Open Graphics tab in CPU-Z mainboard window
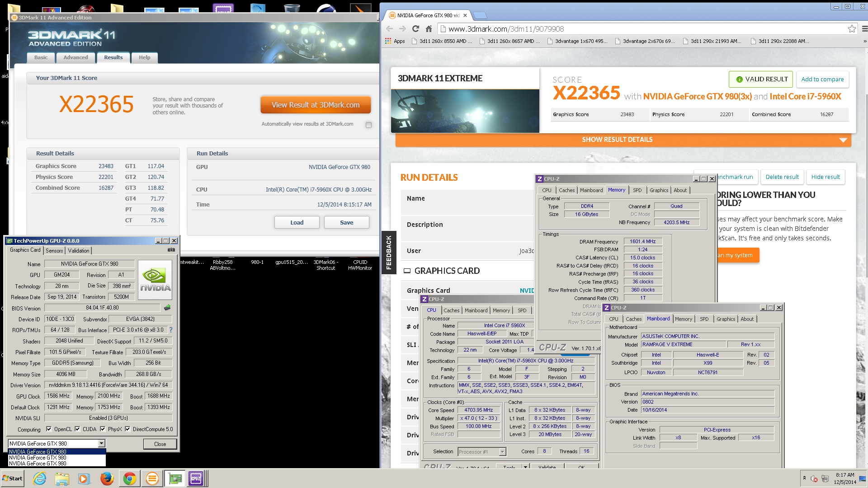The width and height of the screenshot is (868, 488). pyautogui.click(x=726, y=319)
